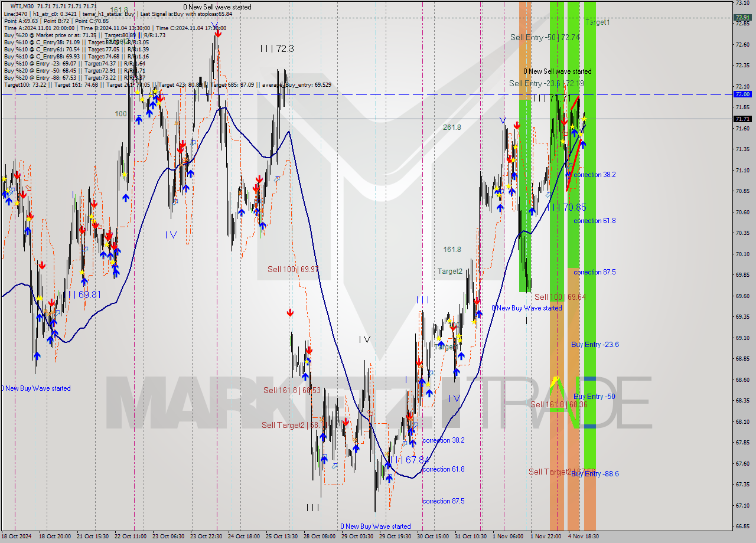Image resolution: width=756 pixels, height=543 pixels.
Task: Click the 68.60 price axis label
Action: click(742, 380)
